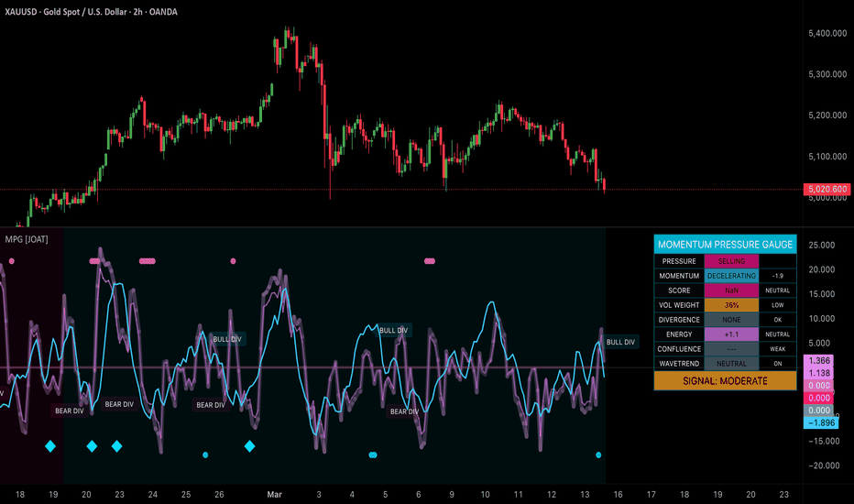Click the cyan diamond marker near date 19

pyautogui.click(x=50, y=446)
